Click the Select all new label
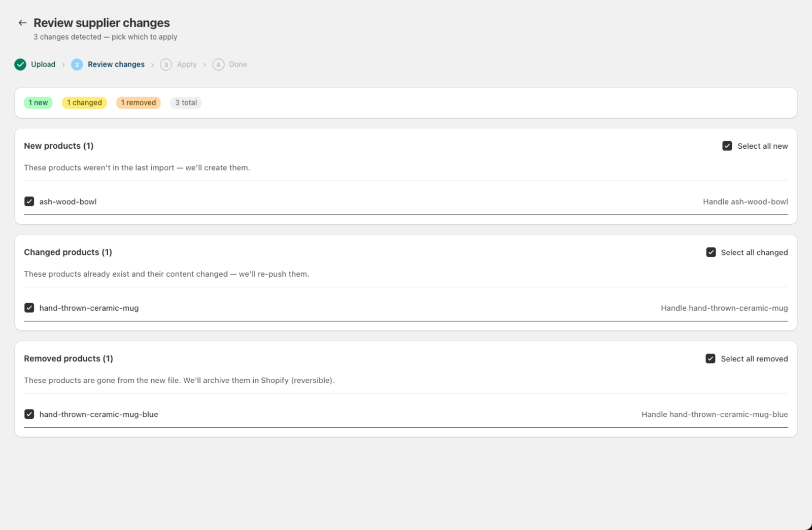Image resolution: width=812 pixels, height=530 pixels. [762, 146]
